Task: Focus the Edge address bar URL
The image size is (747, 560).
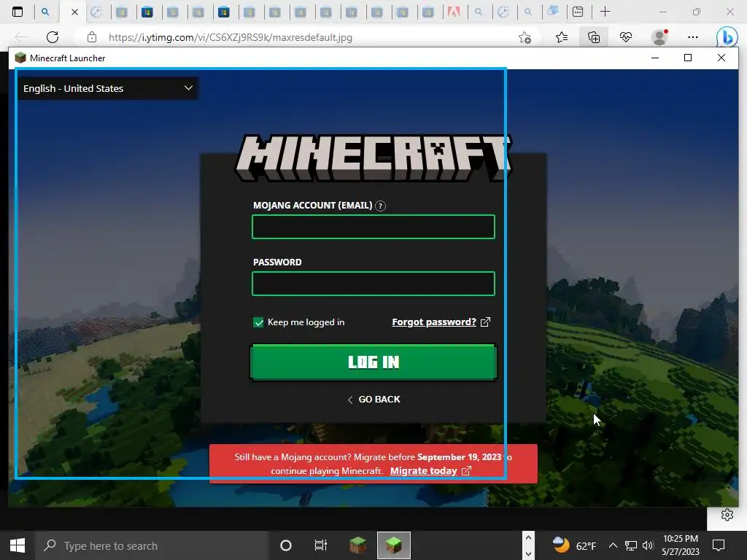Action: click(x=230, y=37)
